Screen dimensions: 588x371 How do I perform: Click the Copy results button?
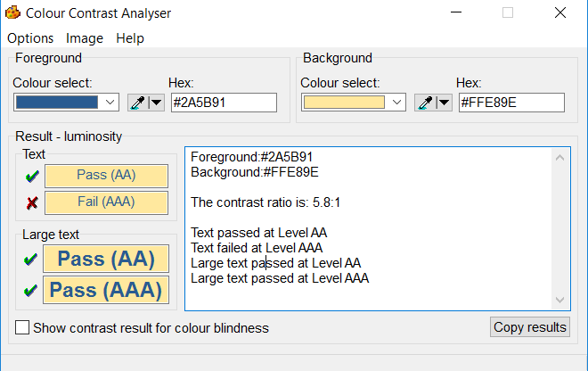(x=530, y=327)
